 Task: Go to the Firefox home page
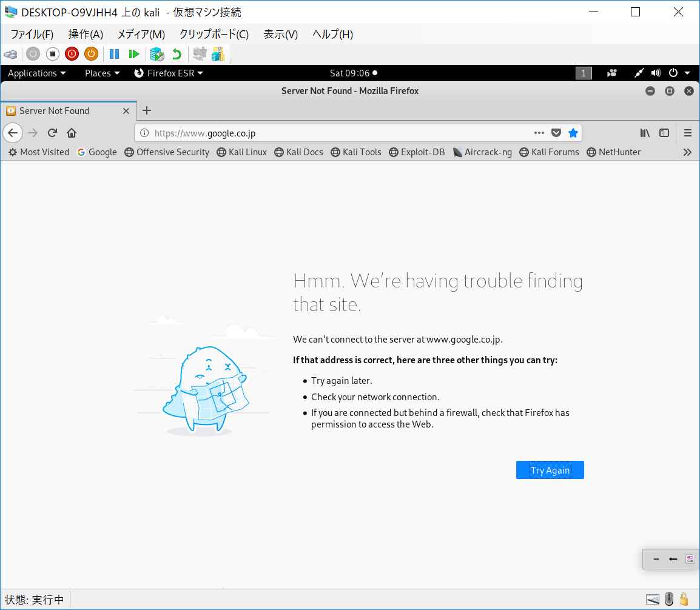[72, 133]
